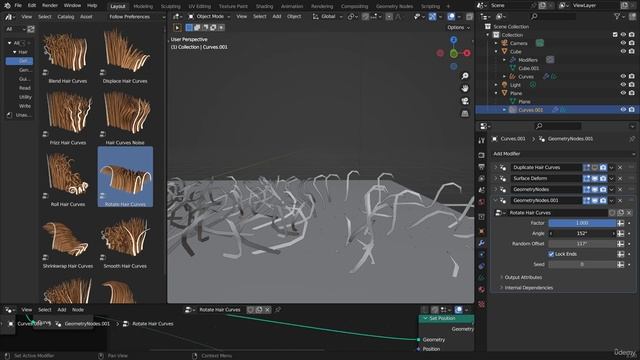Open Surface Deform modifier extras dropdown arrow
The width and height of the screenshot is (640, 360).
(x=611, y=178)
